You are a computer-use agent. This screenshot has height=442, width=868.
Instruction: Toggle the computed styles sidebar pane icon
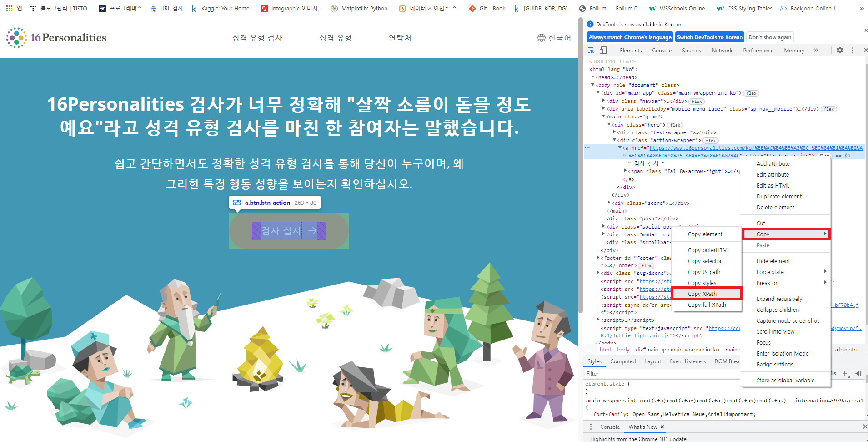click(x=857, y=373)
